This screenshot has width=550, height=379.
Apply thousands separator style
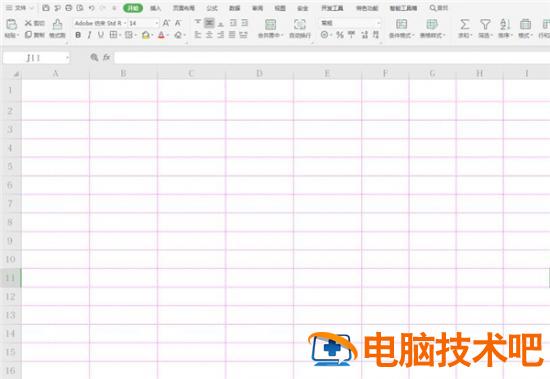coord(351,34)
